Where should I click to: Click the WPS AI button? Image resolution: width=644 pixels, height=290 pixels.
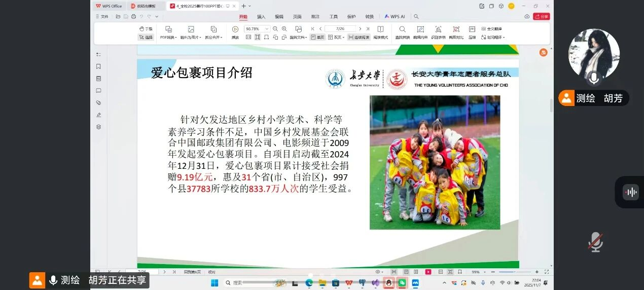pyautogui.click(x=395, y=17)
